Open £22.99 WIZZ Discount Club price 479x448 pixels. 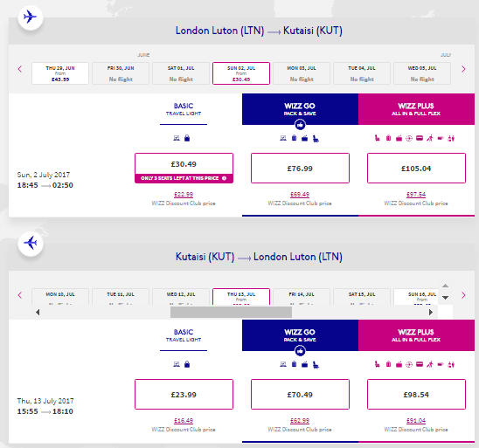tap(184, 195)
